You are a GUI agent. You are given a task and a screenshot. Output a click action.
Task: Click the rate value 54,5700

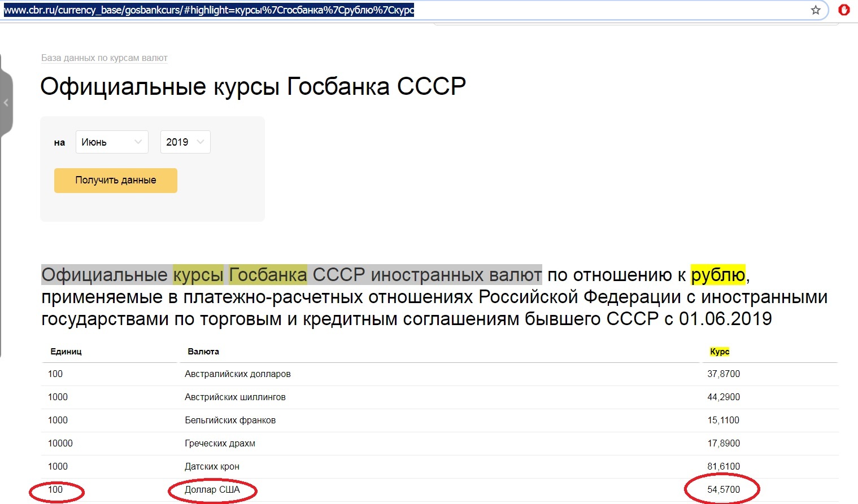pos(724,490)
